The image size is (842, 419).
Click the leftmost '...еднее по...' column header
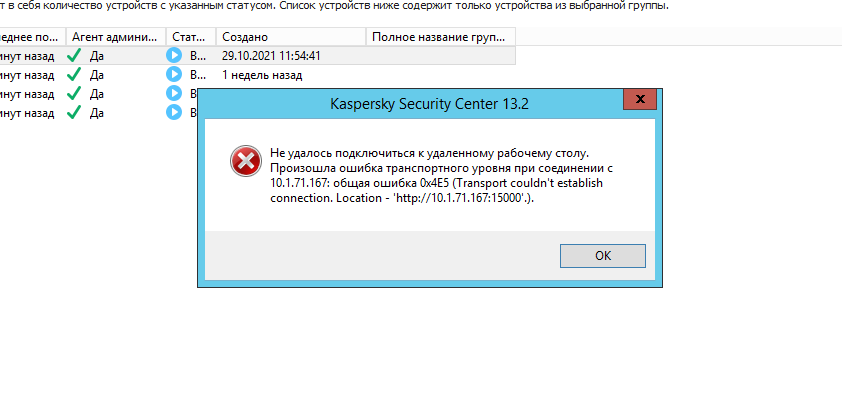click(x=30, y=37)
